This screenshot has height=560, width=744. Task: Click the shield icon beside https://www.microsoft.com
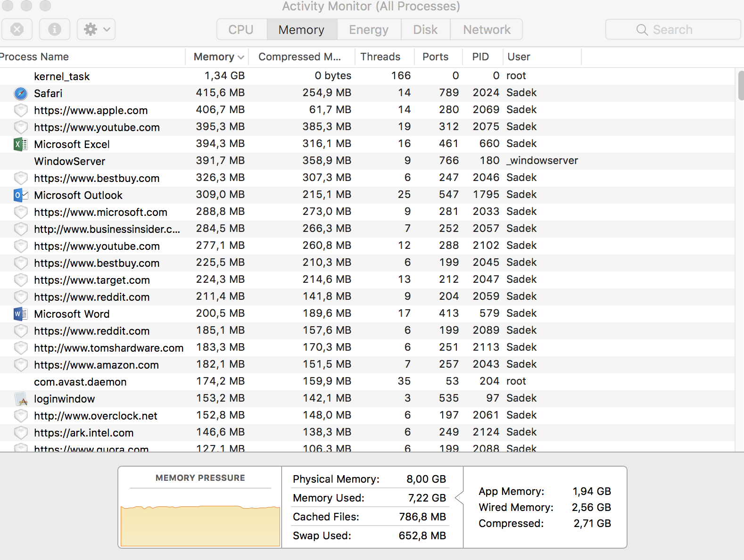[21, 212]
